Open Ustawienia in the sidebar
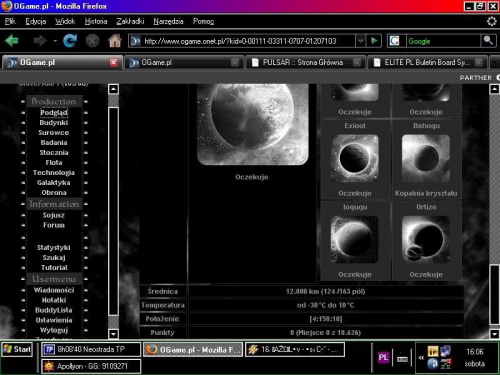The image size is (500, 375). coord(54,320)
